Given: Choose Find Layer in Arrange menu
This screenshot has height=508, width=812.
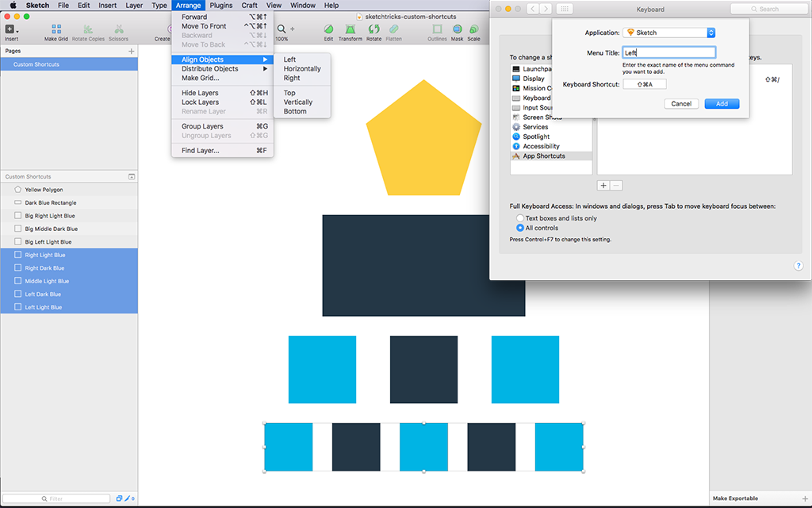Looking at the screenshot, I should click(223, 151).
